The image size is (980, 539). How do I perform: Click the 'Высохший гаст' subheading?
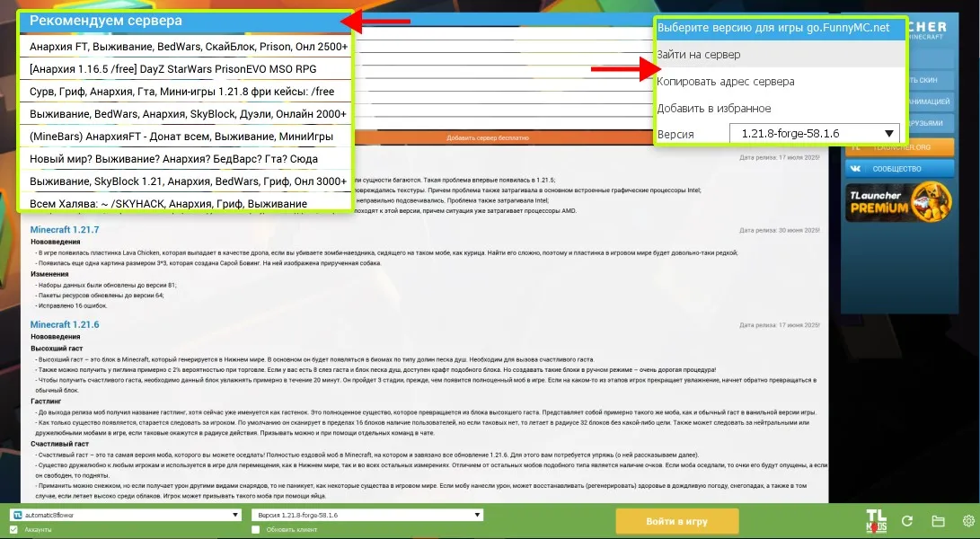57,349
